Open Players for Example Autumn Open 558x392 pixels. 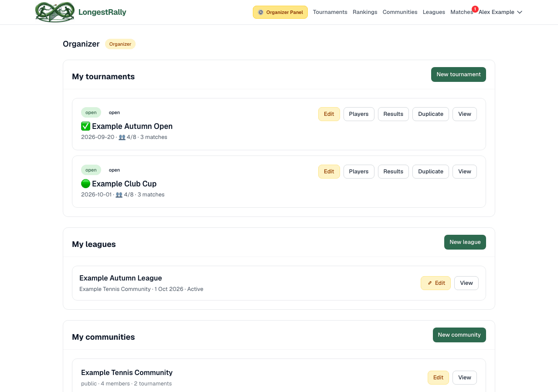point(359,114)
